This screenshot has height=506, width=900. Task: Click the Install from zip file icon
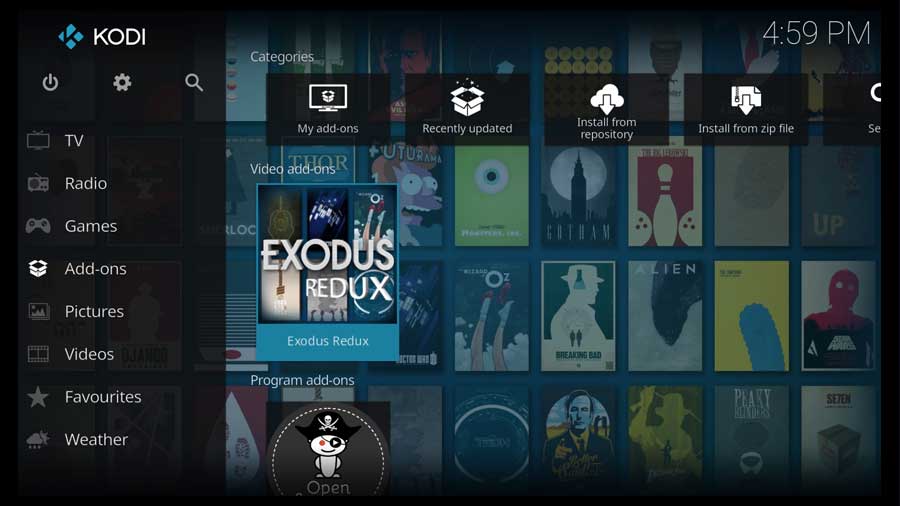click(746, 100)
